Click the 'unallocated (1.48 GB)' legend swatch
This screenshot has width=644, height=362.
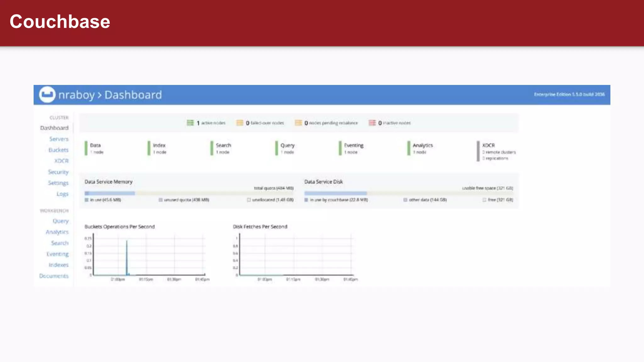[249, 200]
